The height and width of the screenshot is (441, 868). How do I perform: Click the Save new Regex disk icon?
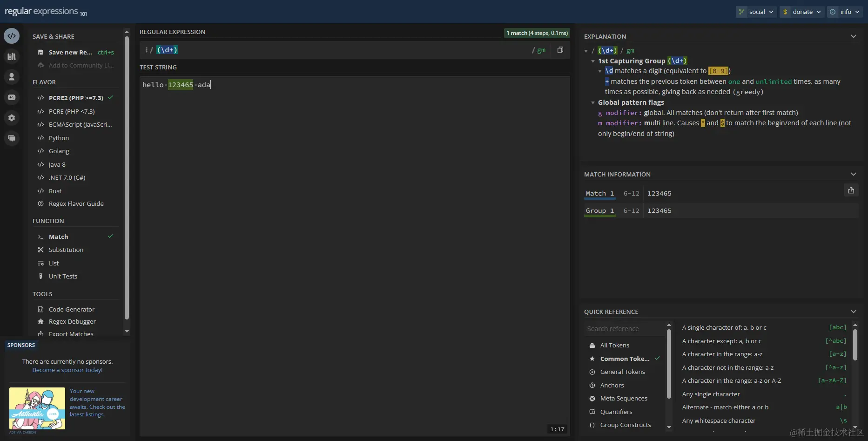click(x=40, y=52)
